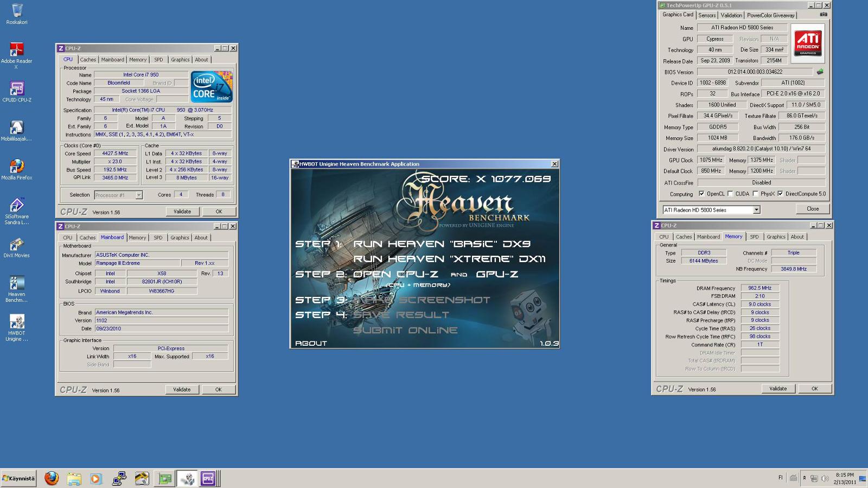
Task: Switch to HWBOT Heaven robot taskbar button
Action: tap(187, 478)
